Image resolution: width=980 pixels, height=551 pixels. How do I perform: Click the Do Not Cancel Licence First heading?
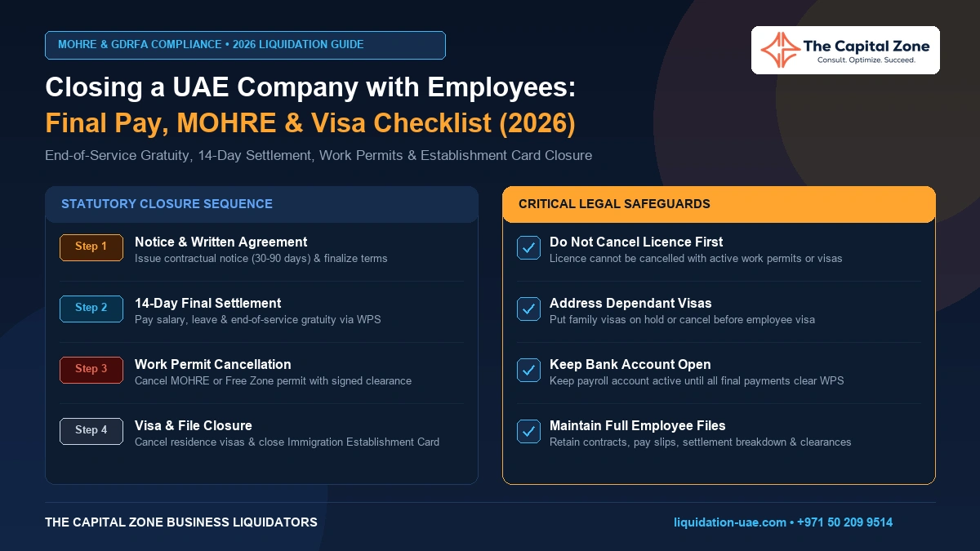pos(636,242)
